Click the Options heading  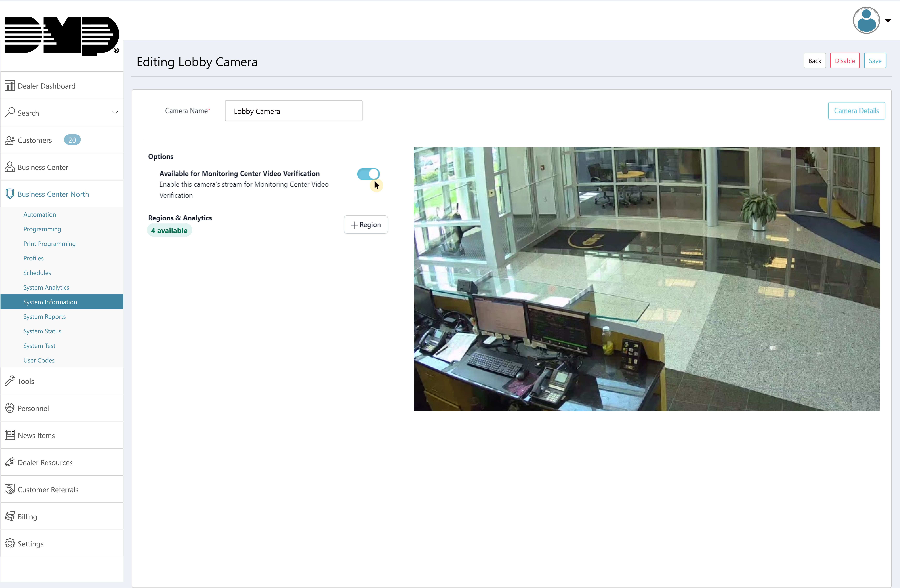click(x=161, y=157)
